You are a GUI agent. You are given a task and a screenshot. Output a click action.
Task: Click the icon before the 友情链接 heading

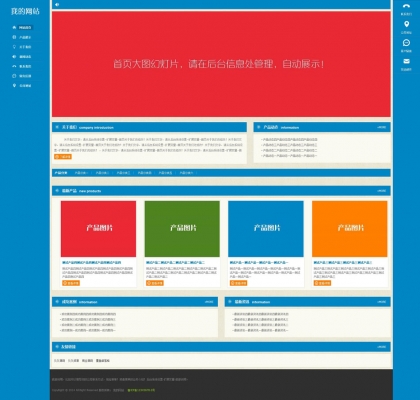click(x=57, y=347)
